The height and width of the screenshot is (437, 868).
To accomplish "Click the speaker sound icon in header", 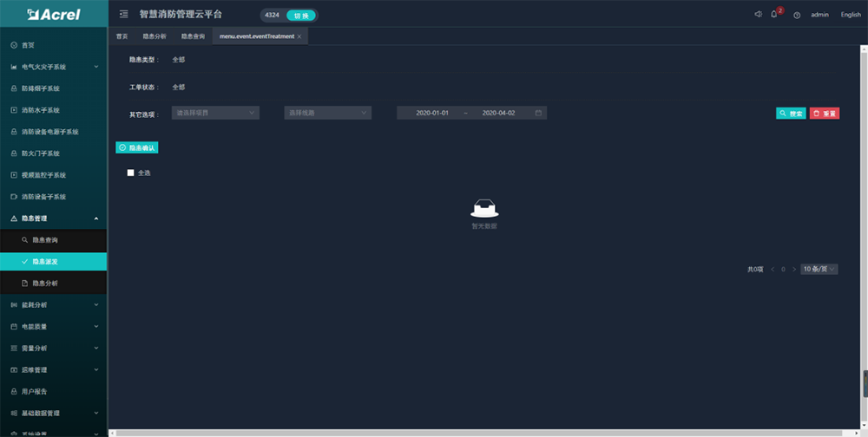I will click(758, 14).
